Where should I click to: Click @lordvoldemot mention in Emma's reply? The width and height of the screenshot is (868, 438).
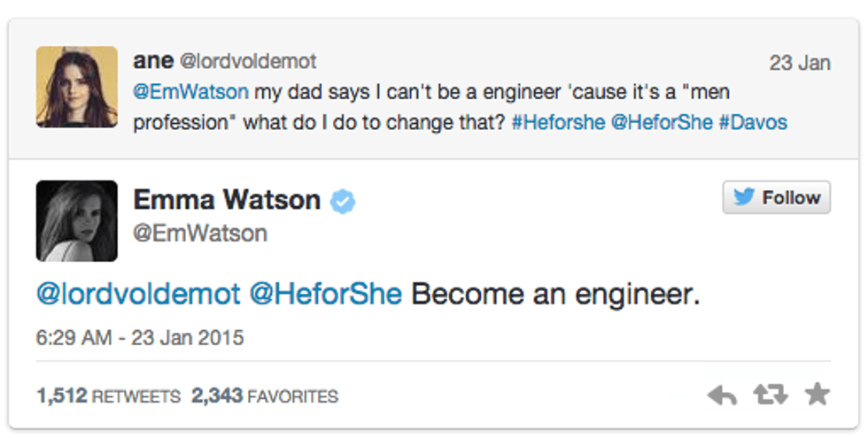138,294
